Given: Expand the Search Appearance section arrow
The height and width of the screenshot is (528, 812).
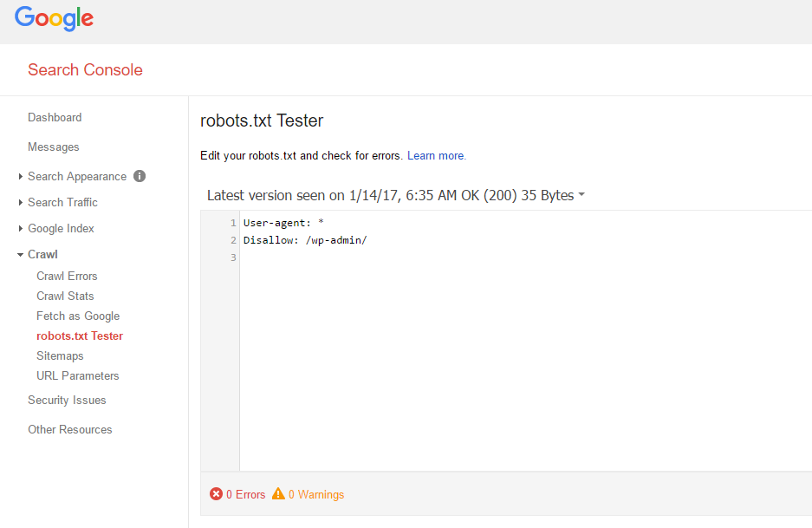Looking at the screenshot, I should tap(20, 177).
